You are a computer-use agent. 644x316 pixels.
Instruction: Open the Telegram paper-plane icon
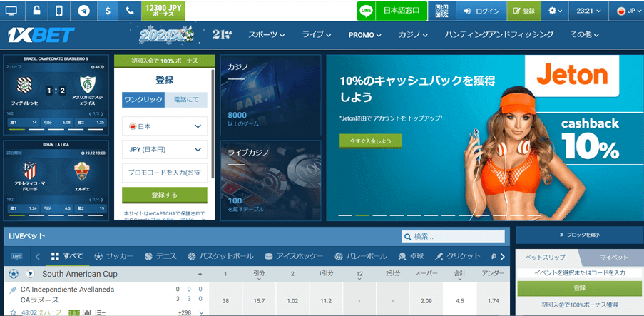pos(83,11)
